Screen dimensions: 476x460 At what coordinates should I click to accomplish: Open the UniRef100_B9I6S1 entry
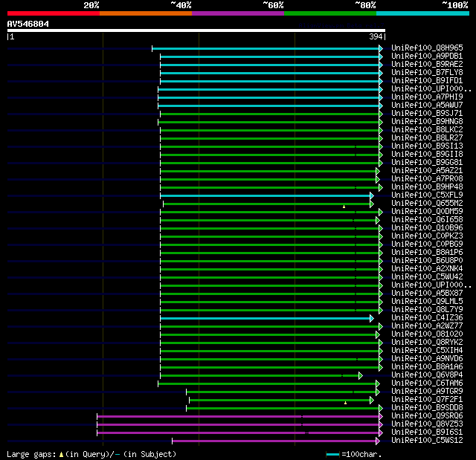tap(427, 433)
